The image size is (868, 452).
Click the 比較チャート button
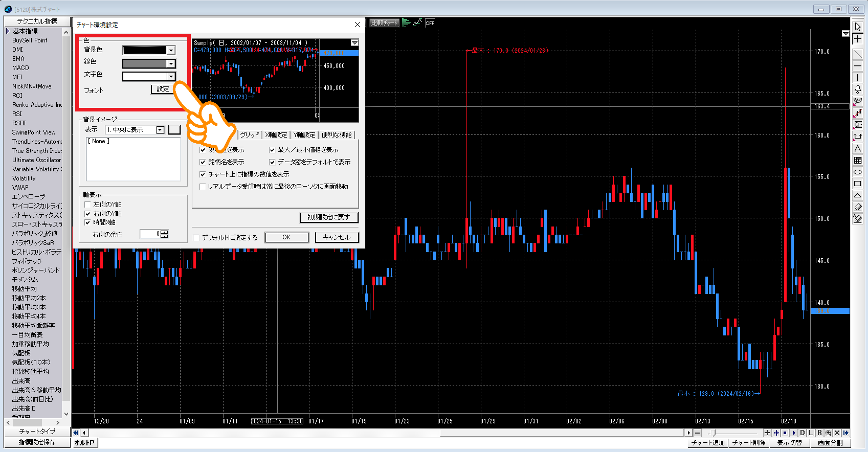click(x=384, y=23)
